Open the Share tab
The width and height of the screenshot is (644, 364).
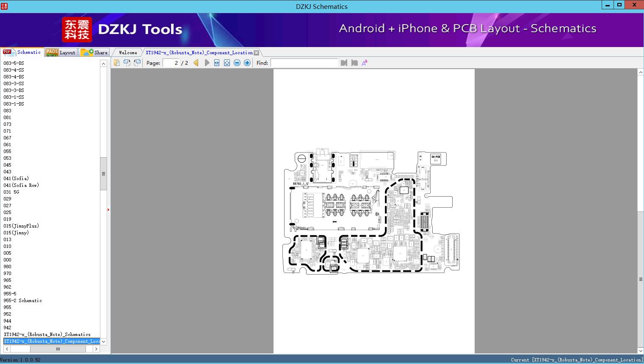[94, 52]
